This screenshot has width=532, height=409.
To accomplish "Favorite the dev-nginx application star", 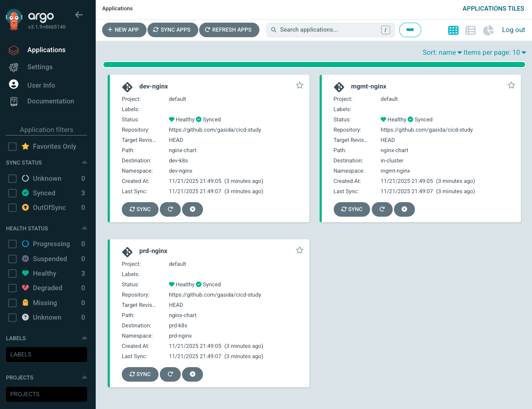I will click(300, 85).
